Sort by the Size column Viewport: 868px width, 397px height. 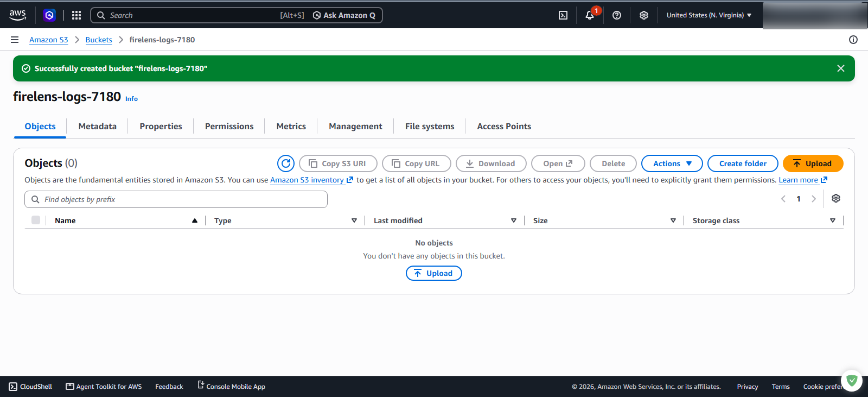coord(673,220)
